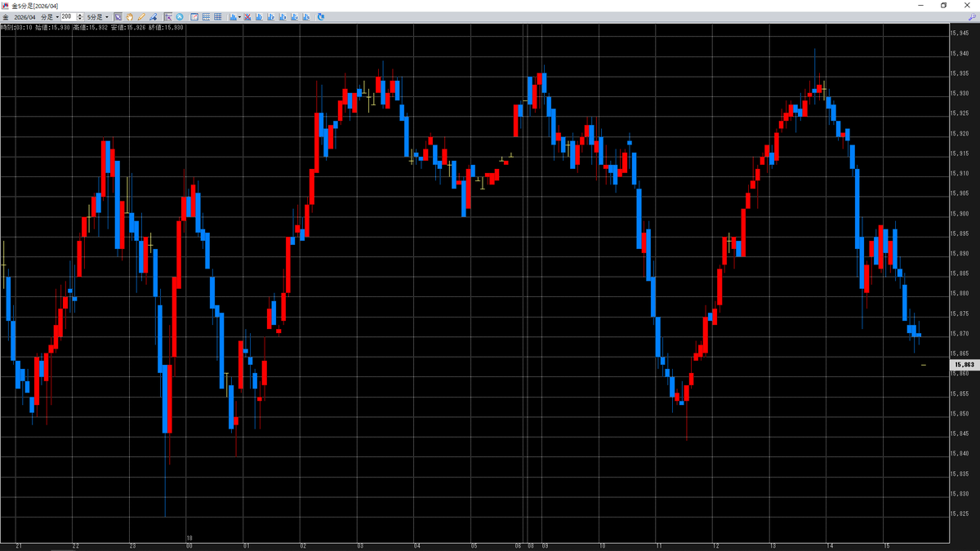Screen dimensions: 980x551
Task: Open settings via the wrench icon
Action: click(x=972, y=16)
